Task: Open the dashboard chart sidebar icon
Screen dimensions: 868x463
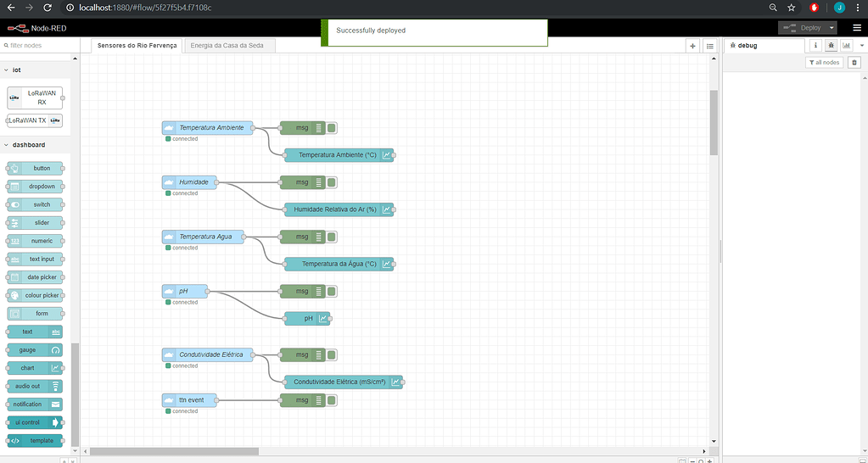Action: point(846,46)
